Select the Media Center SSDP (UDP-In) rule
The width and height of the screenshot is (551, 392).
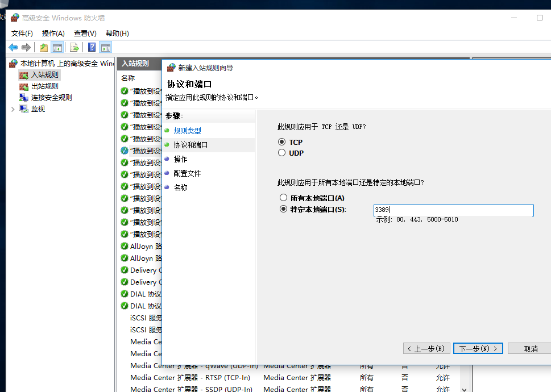tap(191, 389)
